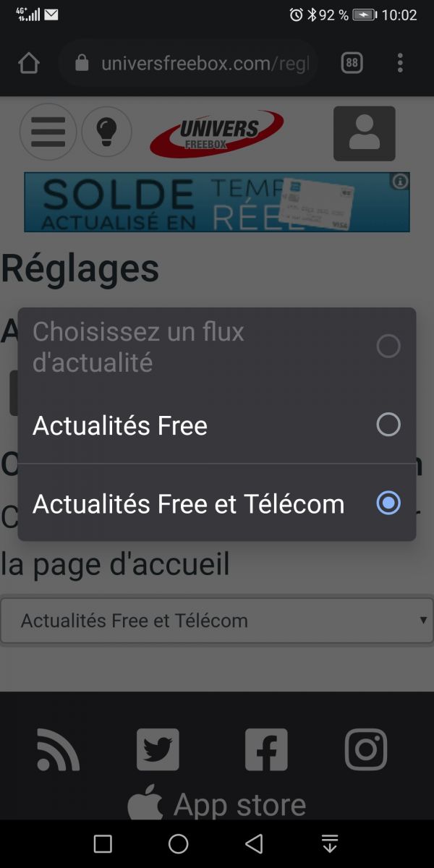Select the Actualités Free radio button
This screenshot has width=434, height=868.
tap(388, 425)
